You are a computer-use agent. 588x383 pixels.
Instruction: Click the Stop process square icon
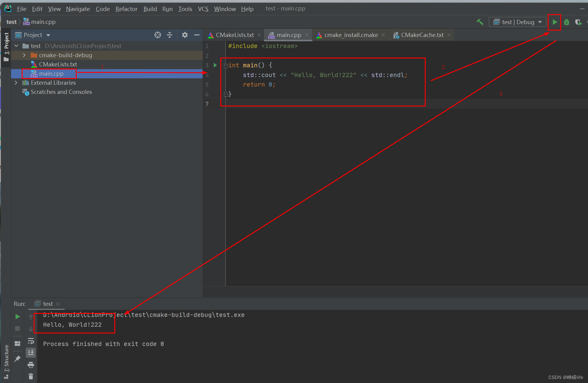point(17,328)
